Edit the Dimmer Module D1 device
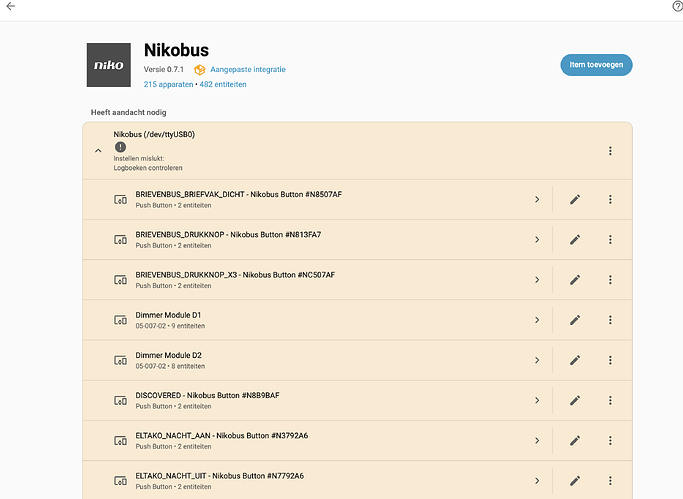This screenshot has width=683, height=499. (575, 320)
